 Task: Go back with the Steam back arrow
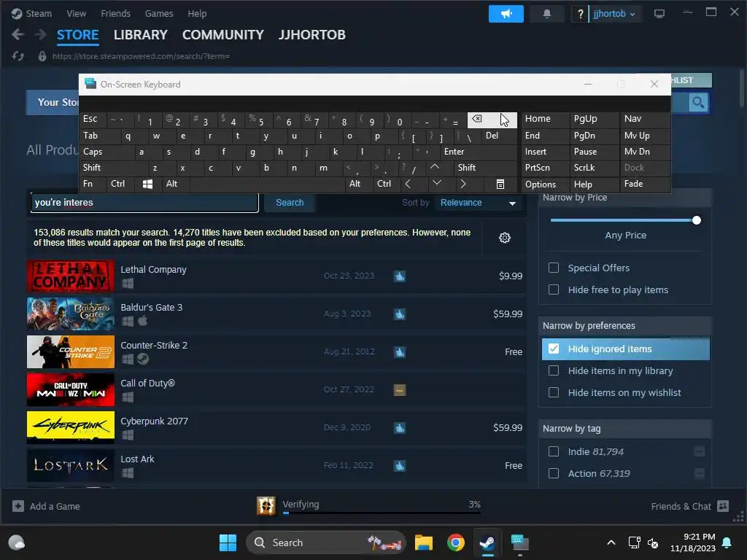click(18, 34)
